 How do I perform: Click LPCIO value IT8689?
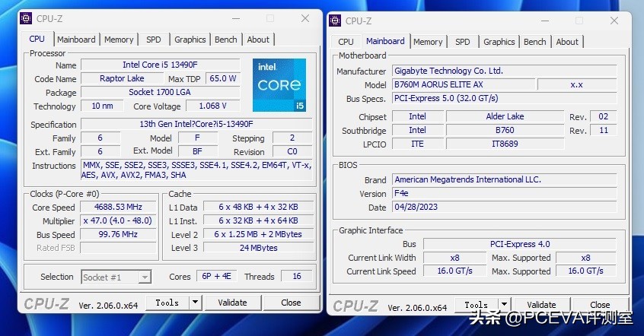(505, 144)
